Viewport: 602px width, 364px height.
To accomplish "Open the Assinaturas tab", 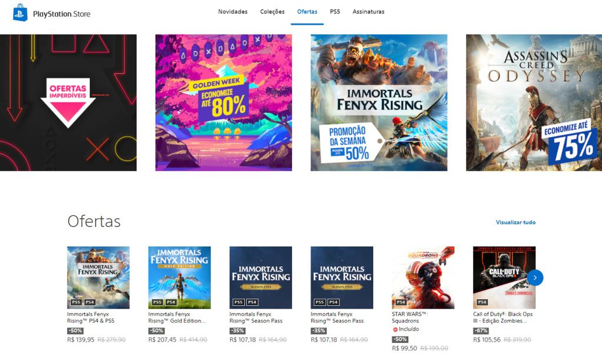I will [x=368, y=12].
